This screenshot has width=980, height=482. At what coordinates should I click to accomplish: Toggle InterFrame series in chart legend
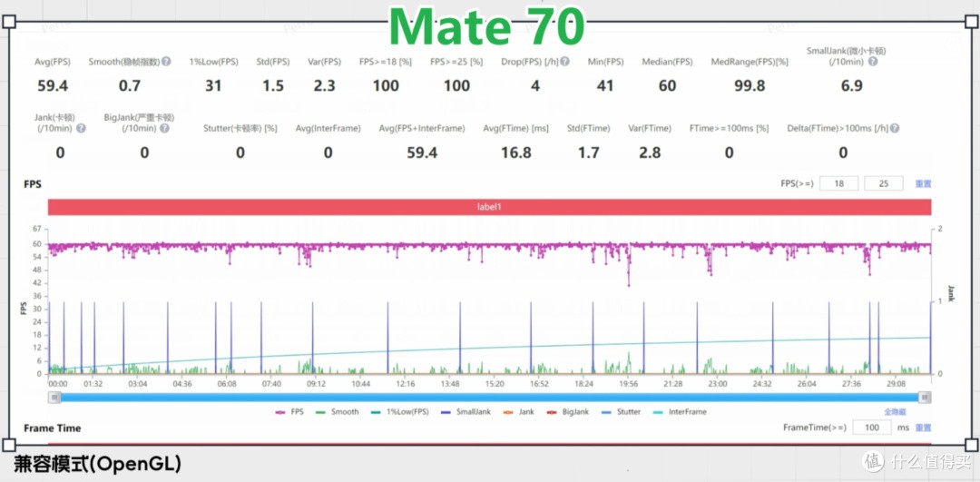[x=678, y=412]
